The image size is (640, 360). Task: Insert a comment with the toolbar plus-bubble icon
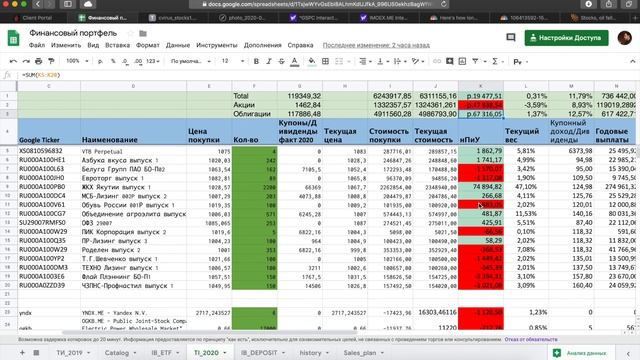pos(449,61)
